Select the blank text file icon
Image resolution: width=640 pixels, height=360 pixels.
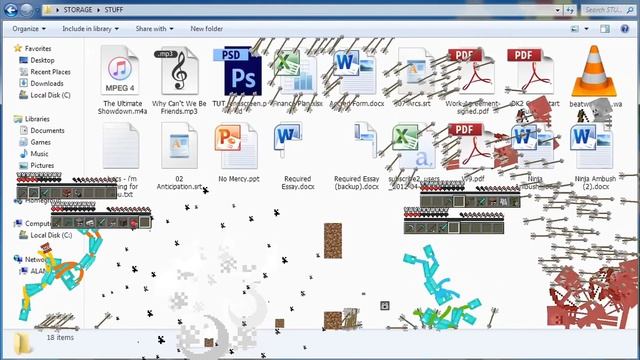point(120,146)
